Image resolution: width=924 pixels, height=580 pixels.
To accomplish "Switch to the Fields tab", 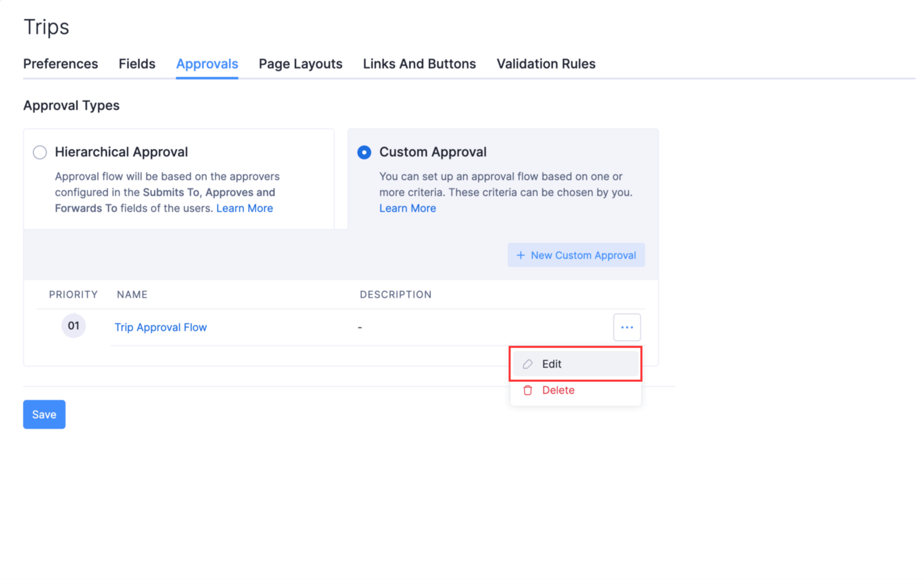I will coord(137,64).
